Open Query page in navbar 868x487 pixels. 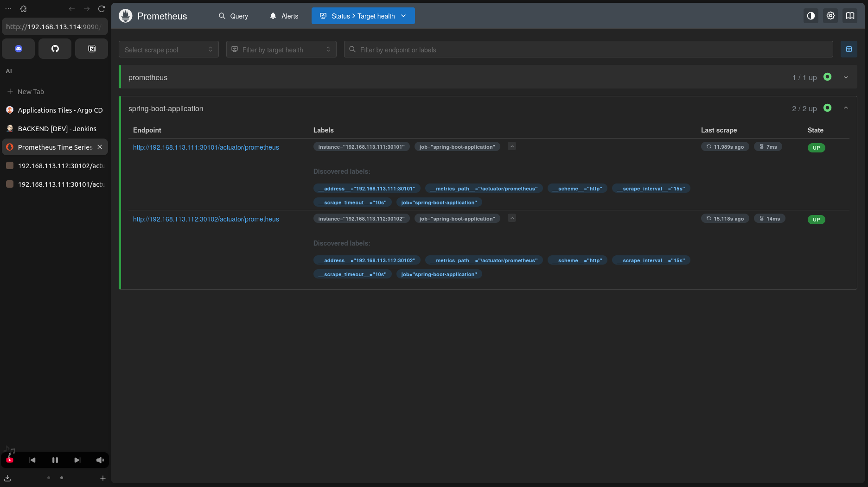pyautogui.click(x=233, y=16)
